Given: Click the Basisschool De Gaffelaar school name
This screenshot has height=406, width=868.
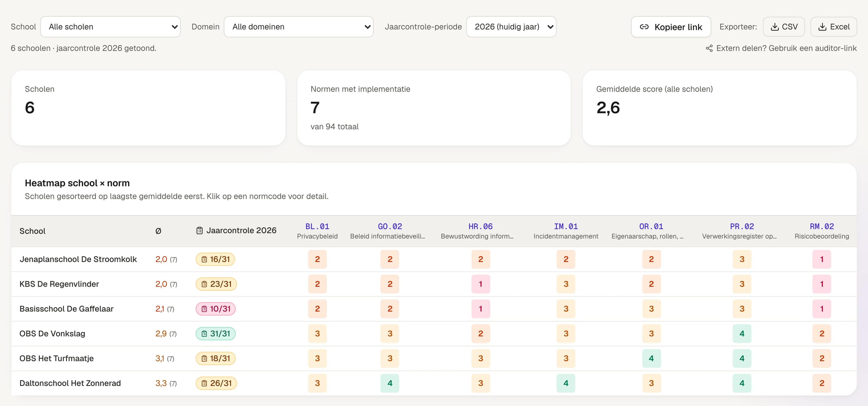Looking at the screenshot, I should [x=66, y=309].
